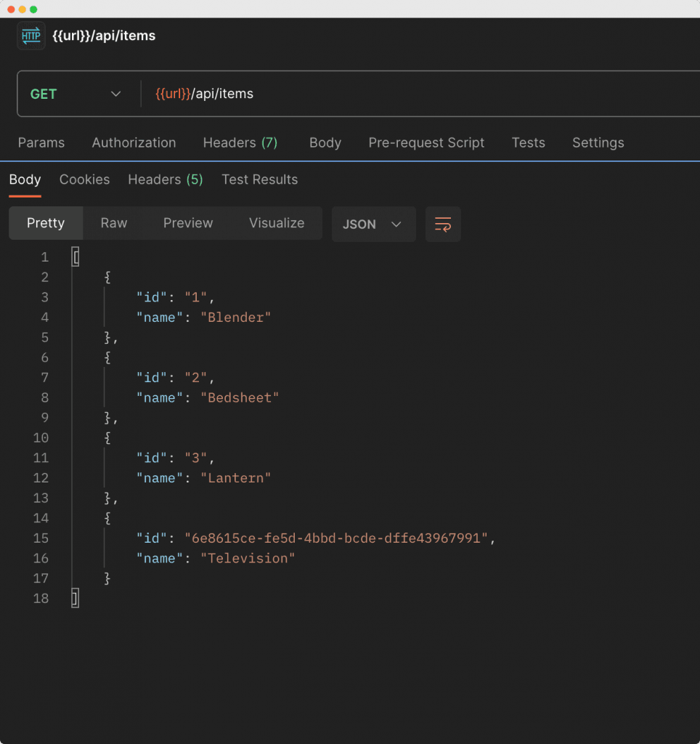The height and width of the screenshot is (744, 700).
Task: Expand the response Body tab
Action: [25, 179]
